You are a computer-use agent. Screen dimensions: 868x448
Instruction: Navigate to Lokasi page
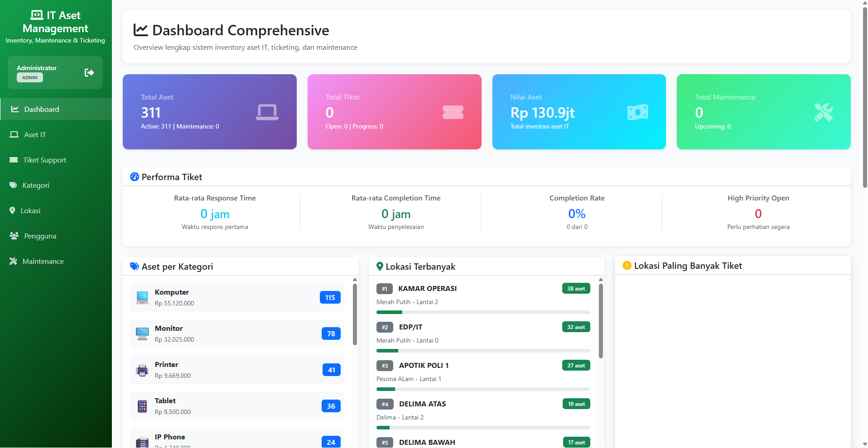[x=30, y=211]
